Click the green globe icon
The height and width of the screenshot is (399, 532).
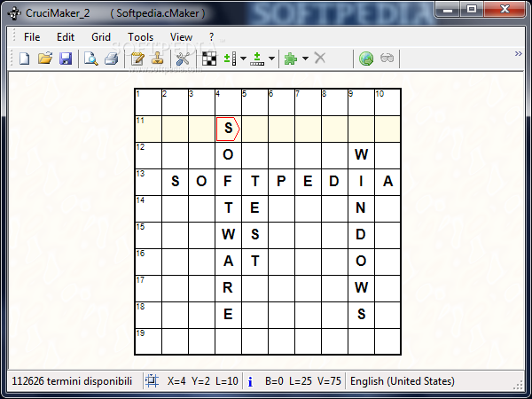[x=366, y=59]
